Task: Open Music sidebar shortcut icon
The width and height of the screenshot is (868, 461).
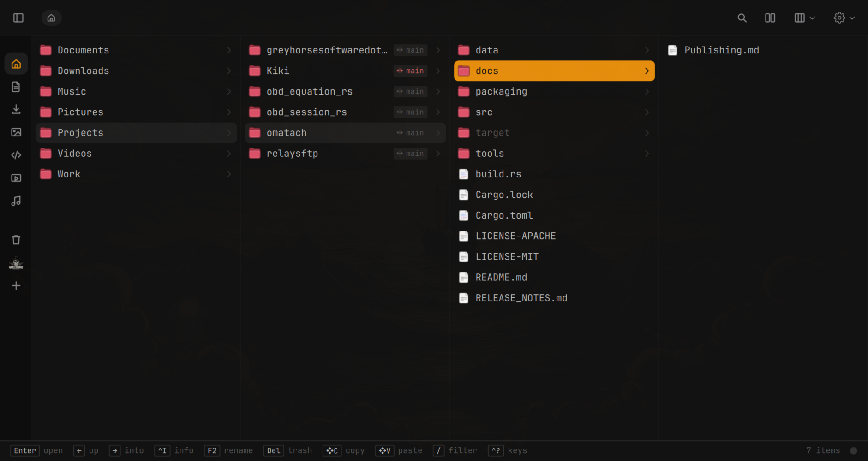Action: (x=16, y=201)
